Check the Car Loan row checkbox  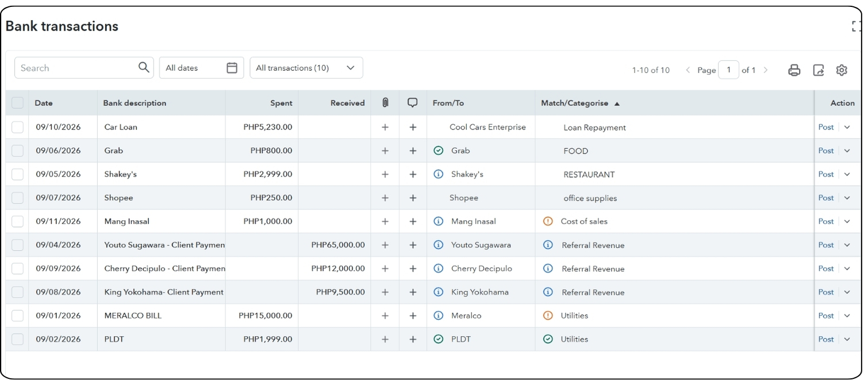point(17,127)
